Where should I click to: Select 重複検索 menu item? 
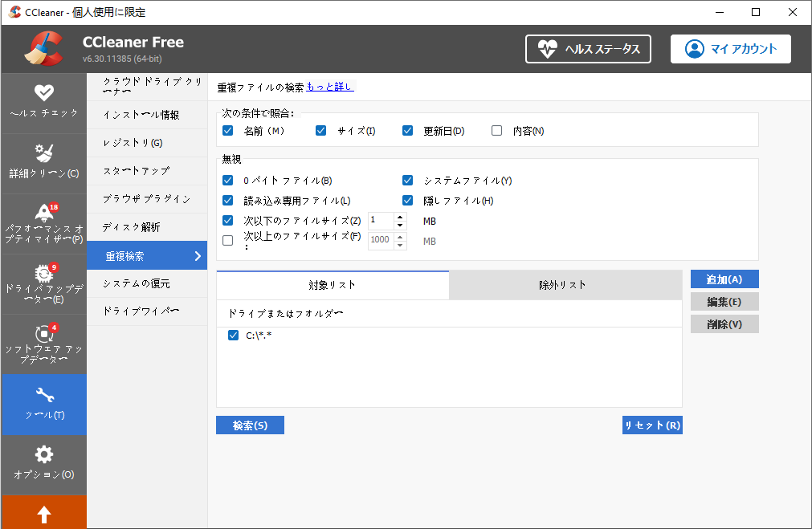[147, 256]
